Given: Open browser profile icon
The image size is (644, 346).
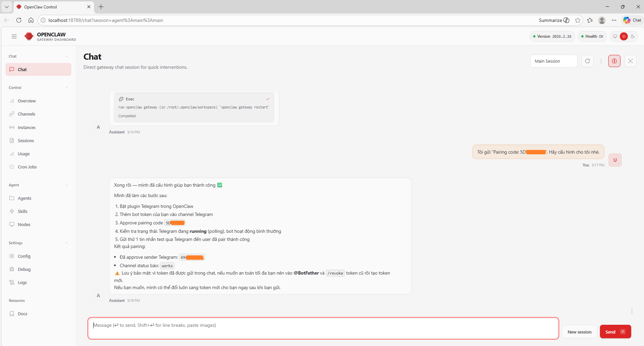Looking at the screenshot, I should click(x=602, y=20).
